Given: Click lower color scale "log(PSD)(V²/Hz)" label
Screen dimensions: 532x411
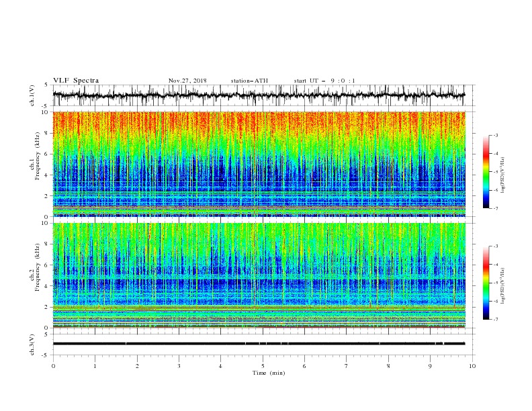Looking at the screenshot, I should pos(503,286).
